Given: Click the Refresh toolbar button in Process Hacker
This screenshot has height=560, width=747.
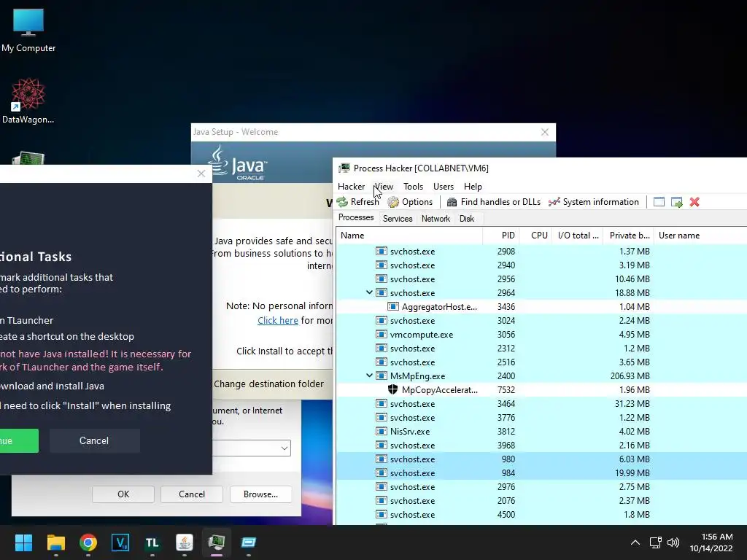Looking at the screenshot, I should click(357, 202).
